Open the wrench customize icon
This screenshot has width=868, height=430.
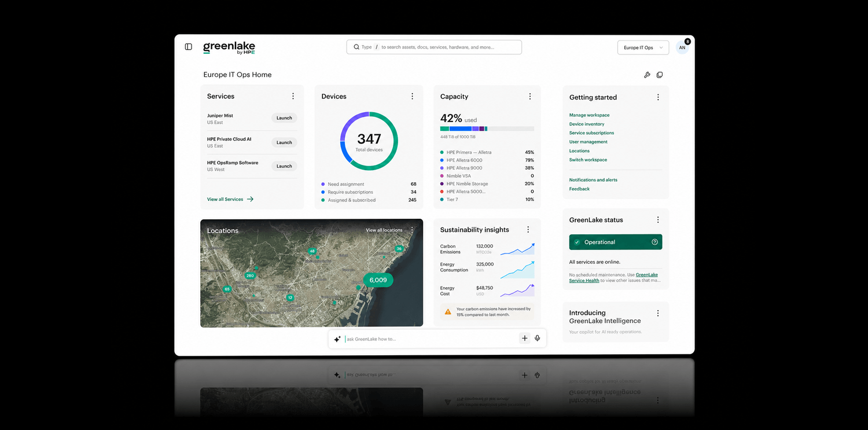[x=647, y=75]
